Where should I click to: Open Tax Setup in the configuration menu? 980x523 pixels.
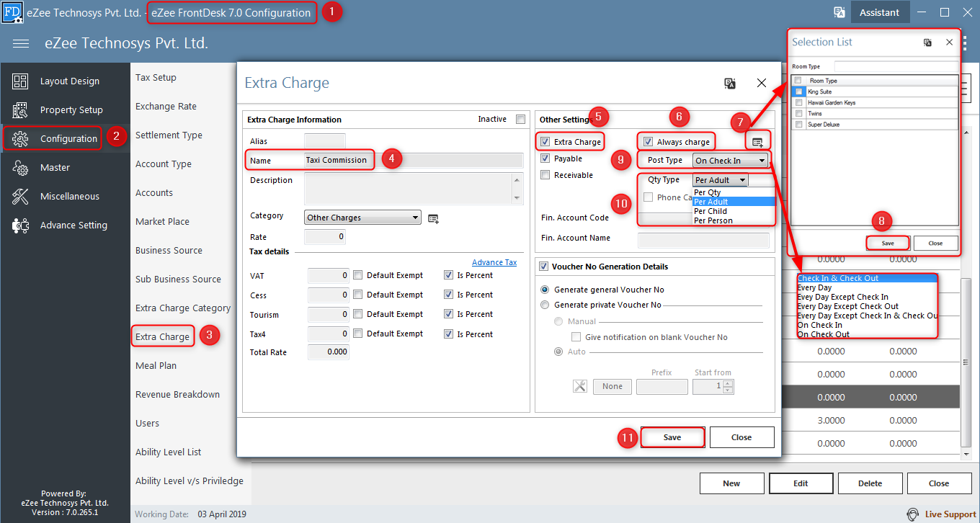pyautogui.click(x=156, y=78)
